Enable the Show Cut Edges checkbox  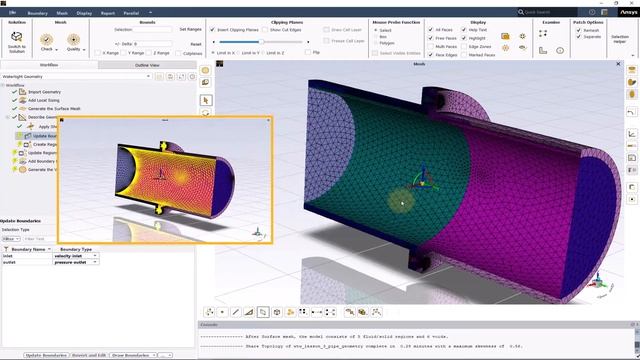pos(265,30)
